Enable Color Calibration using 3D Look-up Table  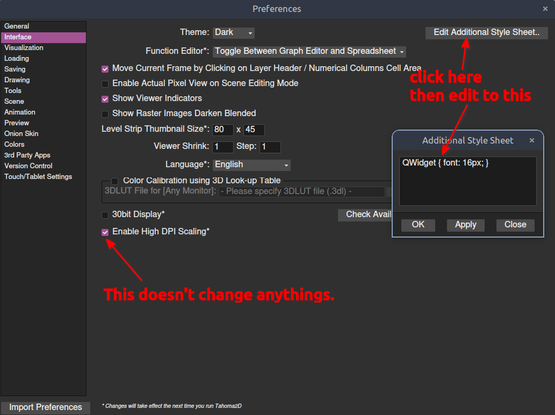point(115,181)
